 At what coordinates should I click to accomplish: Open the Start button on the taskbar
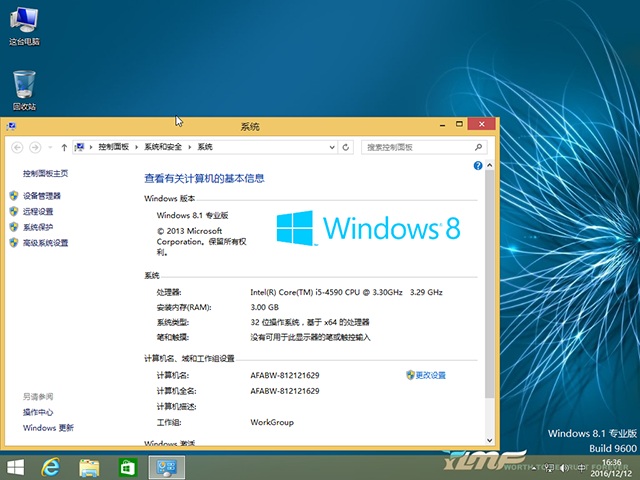click(x=16, y=467)
